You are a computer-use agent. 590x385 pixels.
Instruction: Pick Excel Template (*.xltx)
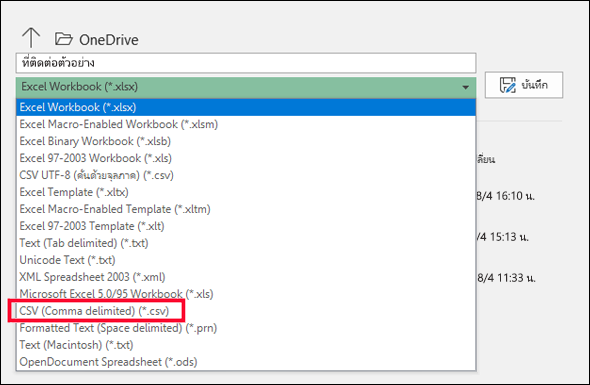246,192
